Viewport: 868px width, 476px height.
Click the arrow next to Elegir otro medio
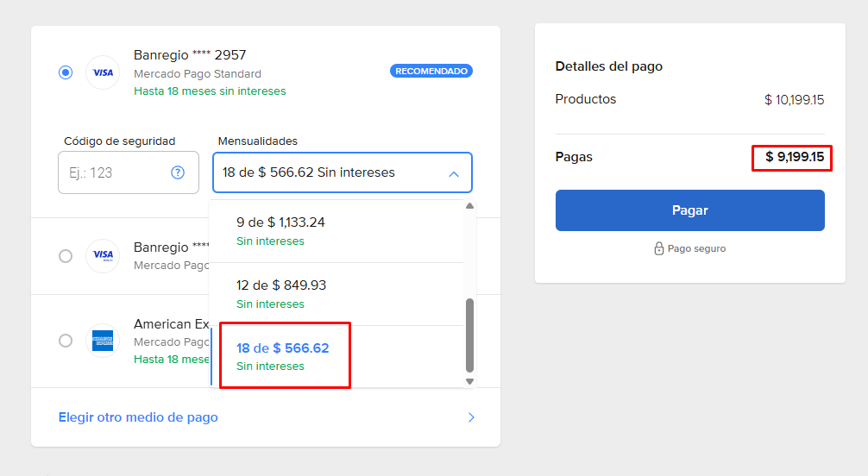[471, 417]
